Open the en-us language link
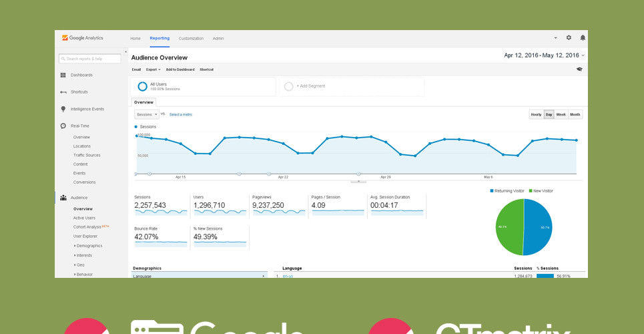 coord(288,276)
